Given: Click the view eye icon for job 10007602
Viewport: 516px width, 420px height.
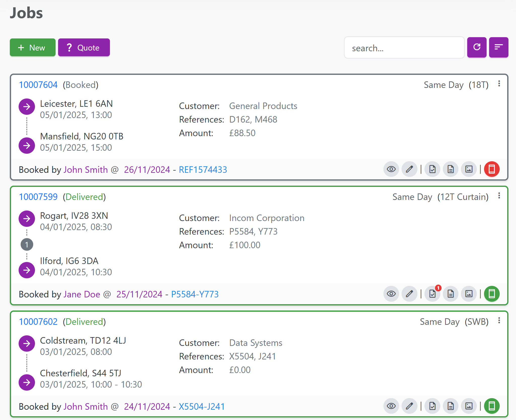Looking at the screenshot, I should (391, 406).
